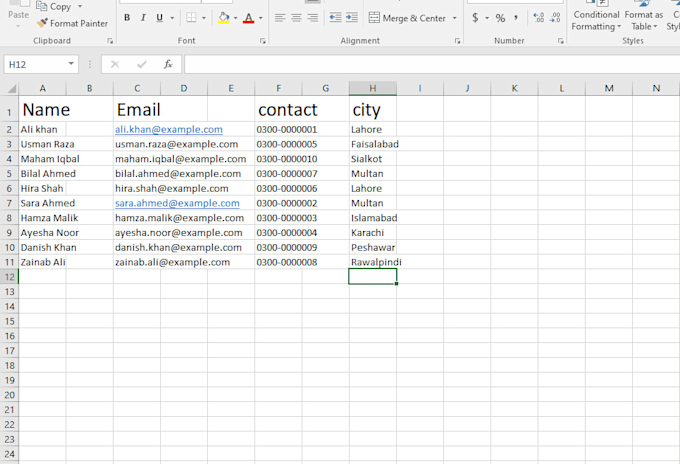Toggle Italic formatting
The height and width of the screenshot is (464, 680).
click(x=143, y=18)
